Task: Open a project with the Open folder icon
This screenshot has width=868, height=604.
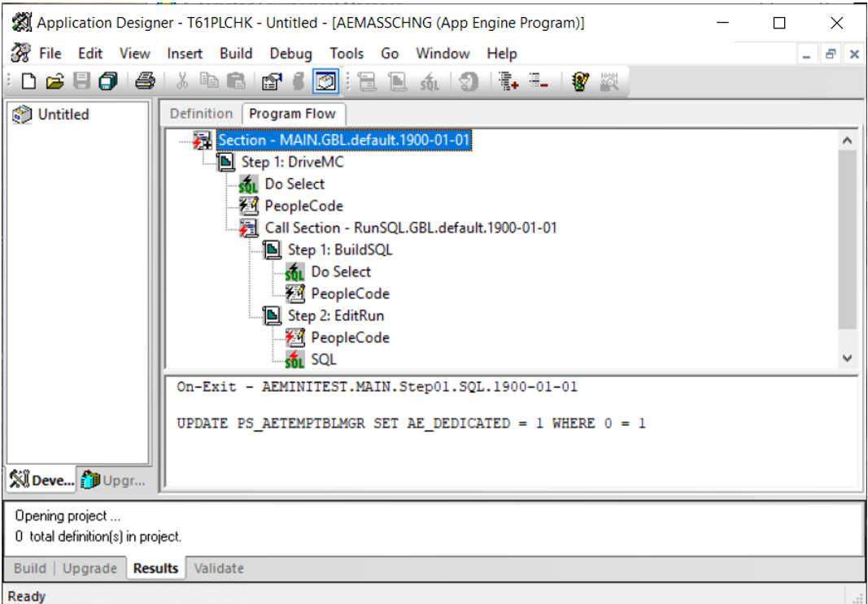Action: 54,81
